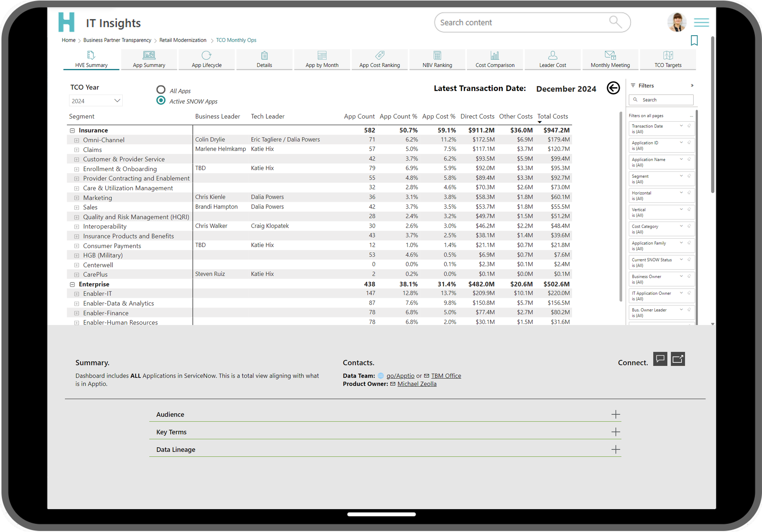Viewport: 762px width, 532px height.
Task: Click the Interoperability segment row label
Action: (x=105, y=227)
